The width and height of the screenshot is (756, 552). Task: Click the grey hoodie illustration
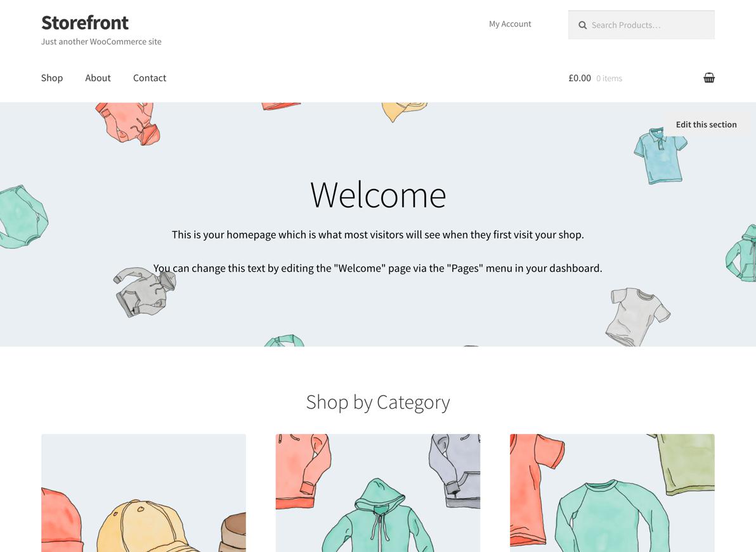pos(145,292)
